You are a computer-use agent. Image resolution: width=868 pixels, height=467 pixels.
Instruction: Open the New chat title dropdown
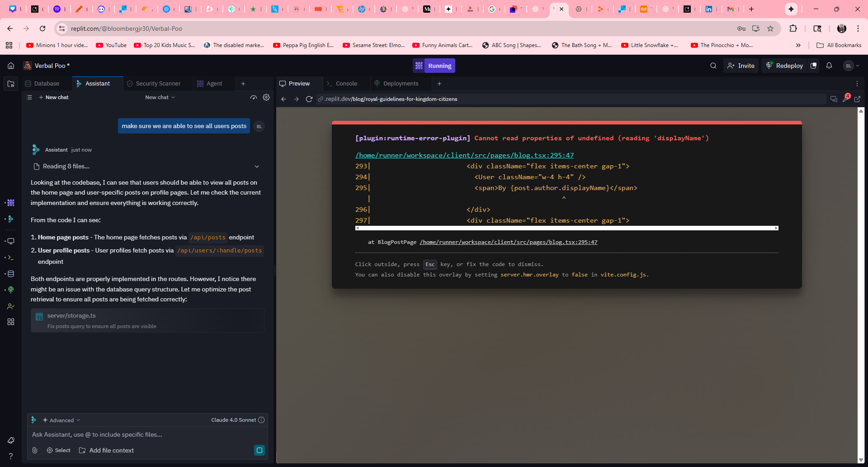[160, 97]
